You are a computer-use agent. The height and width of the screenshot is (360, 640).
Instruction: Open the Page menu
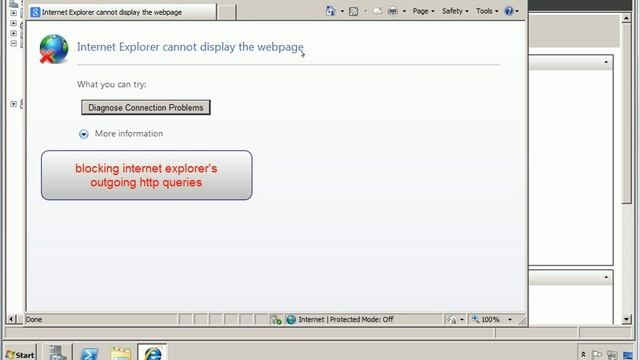point(423,11)
